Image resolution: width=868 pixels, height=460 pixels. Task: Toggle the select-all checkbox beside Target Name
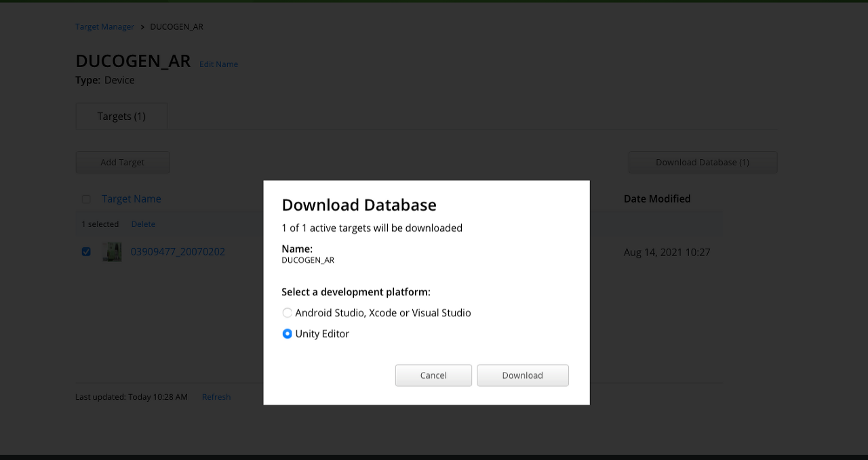click(86, 199)
